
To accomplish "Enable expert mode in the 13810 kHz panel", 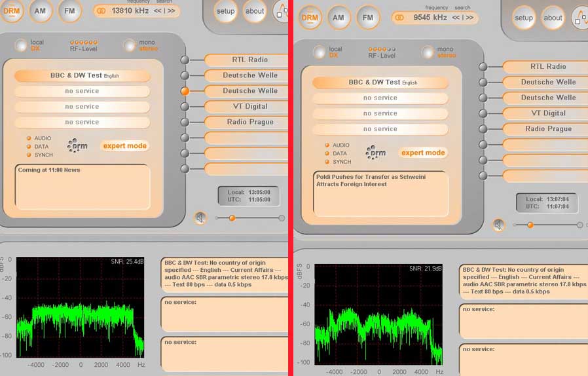I will coord(125,145).
